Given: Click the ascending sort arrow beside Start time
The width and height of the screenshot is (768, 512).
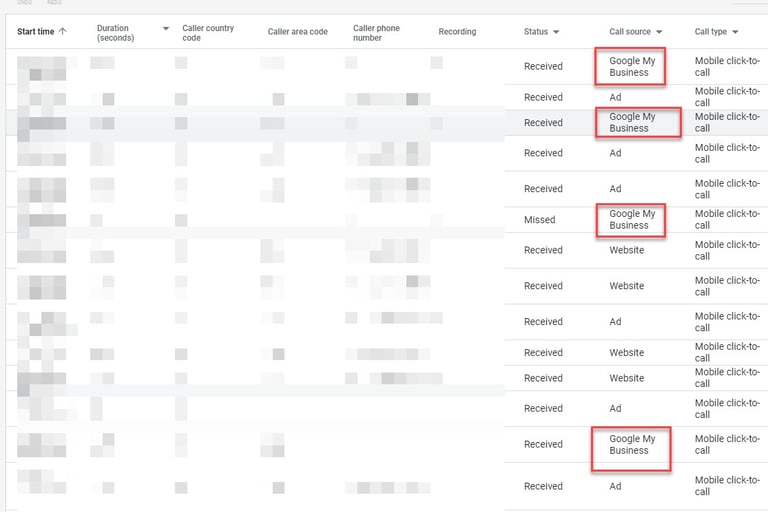Looking at the screenshot, I should (x=62, y=31).
